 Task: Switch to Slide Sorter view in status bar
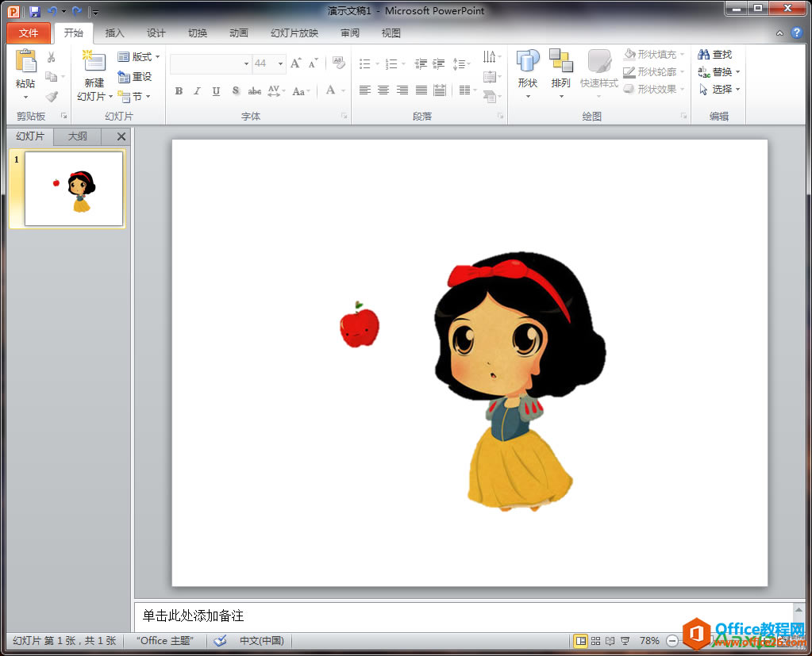[x=595, y=641]
